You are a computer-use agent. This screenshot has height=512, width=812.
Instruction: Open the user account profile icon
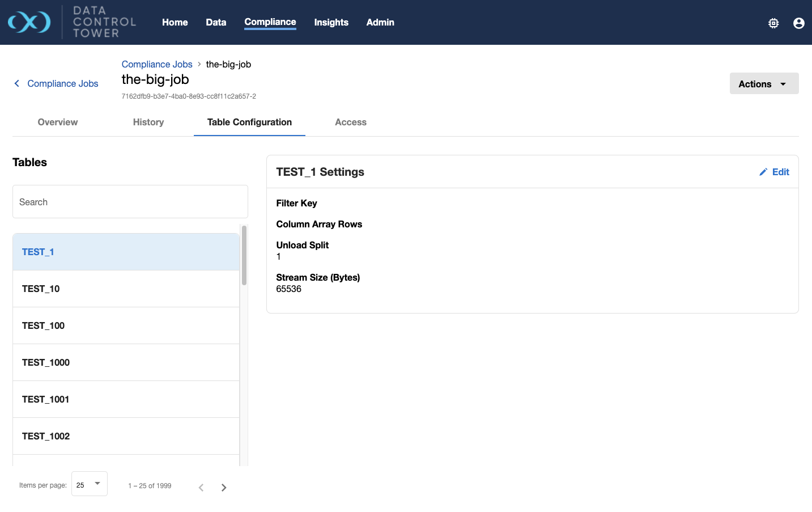pyautogui.click(x=798, y=23)
